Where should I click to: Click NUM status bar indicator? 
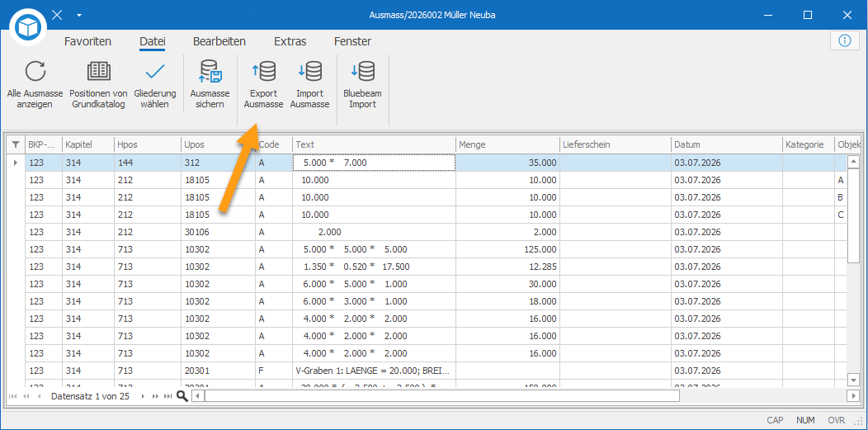[x=805, y=421]
